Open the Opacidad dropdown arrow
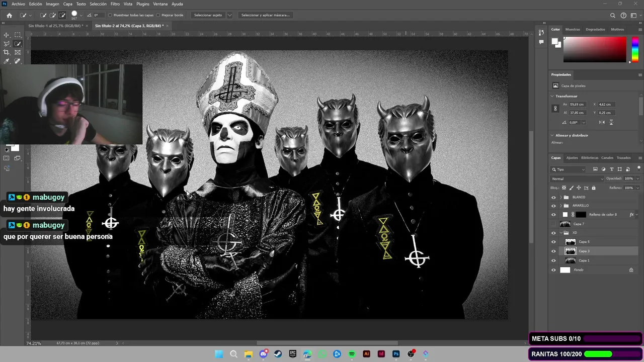 click(x=638, y=178)
